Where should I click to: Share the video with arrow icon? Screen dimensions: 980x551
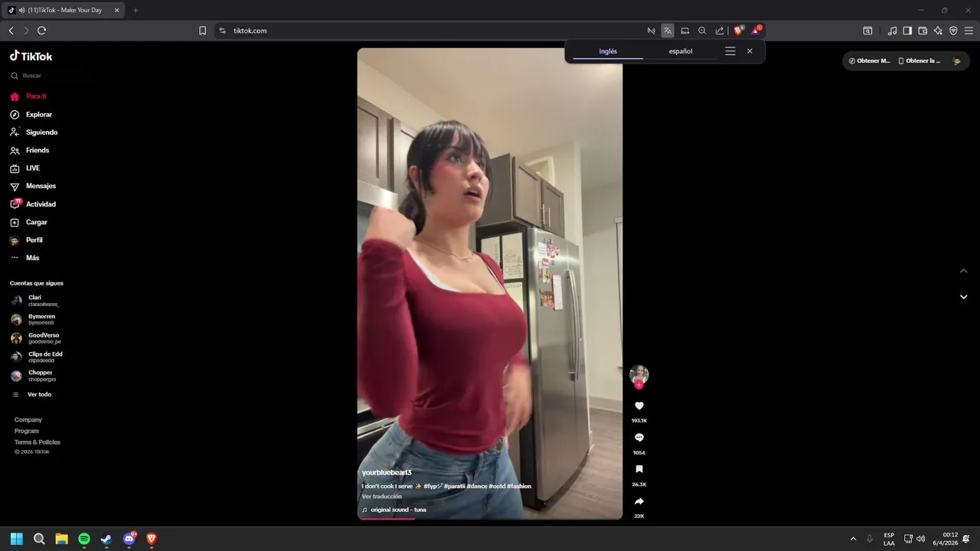click(639, 502)
